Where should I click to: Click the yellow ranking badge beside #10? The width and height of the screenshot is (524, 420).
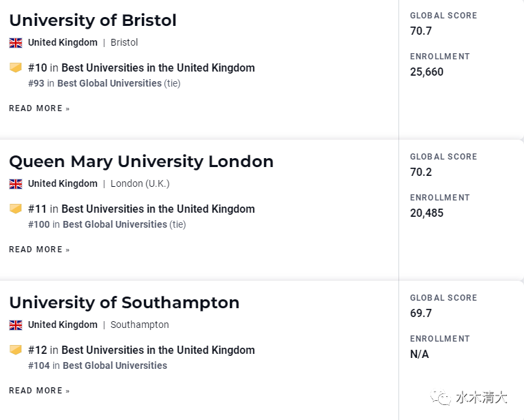(16, 67)
